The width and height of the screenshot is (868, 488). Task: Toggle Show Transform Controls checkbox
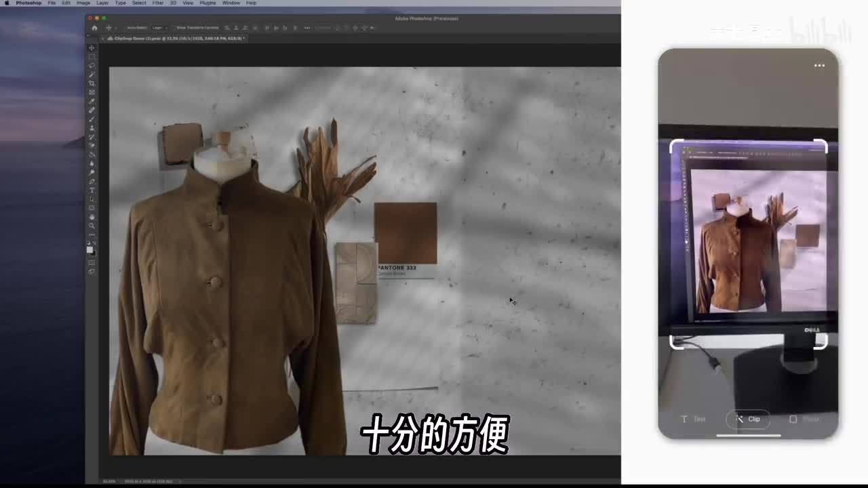coord(174,28)
